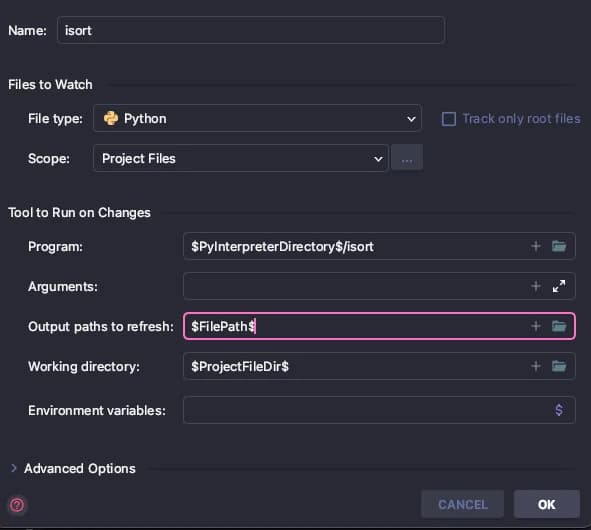Insert macro into Working directory field
The height and width of the screenshot is (530, 591).
tap(536, 366)
